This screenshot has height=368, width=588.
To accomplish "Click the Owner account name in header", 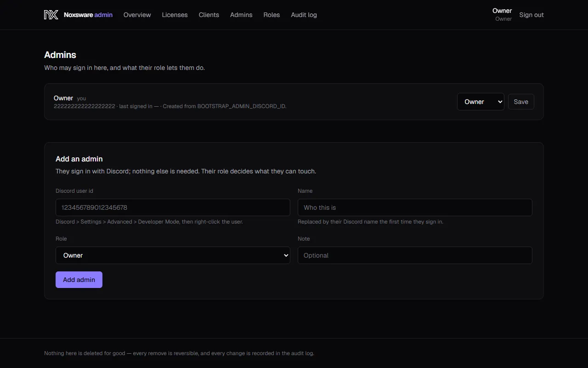I will coord(502,11).
